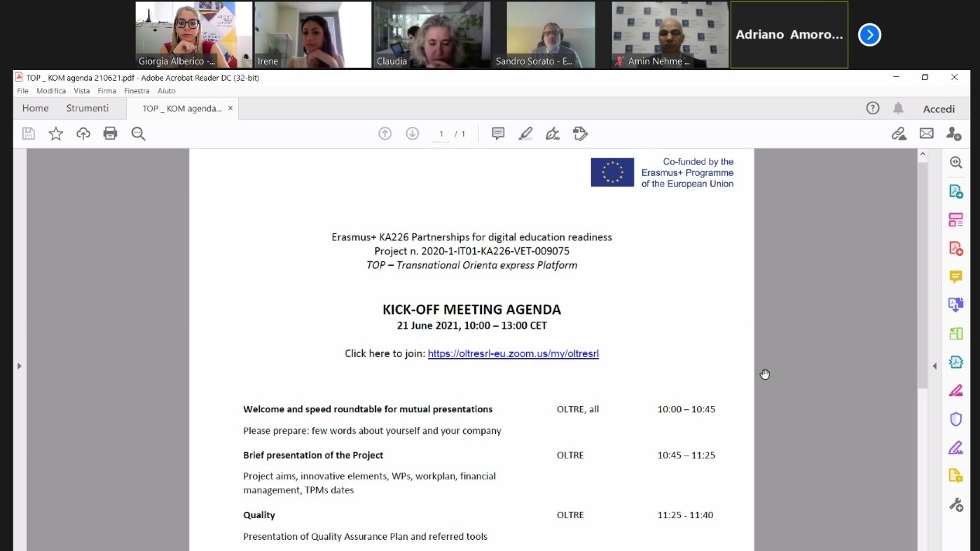Close the TOP _ KOM agenda tab
The image size is (980, 551).
[230, 109]
